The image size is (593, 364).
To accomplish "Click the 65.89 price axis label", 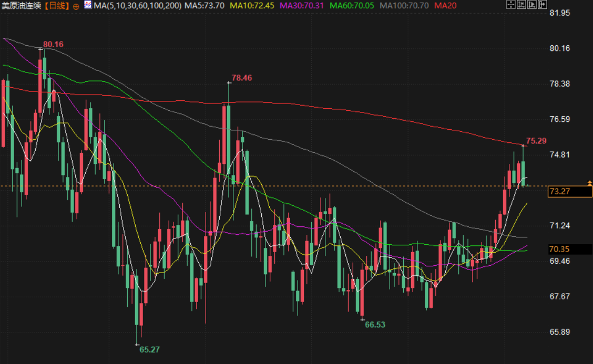I will (x=560, y=331).
